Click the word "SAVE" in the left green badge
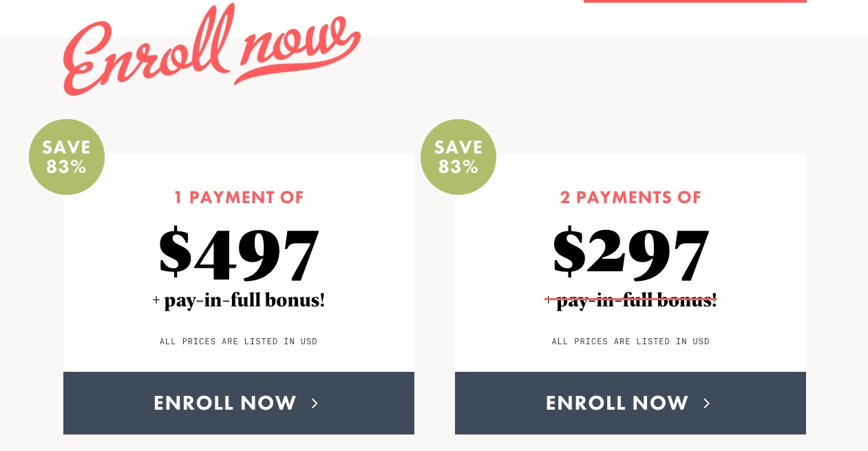 67,147
